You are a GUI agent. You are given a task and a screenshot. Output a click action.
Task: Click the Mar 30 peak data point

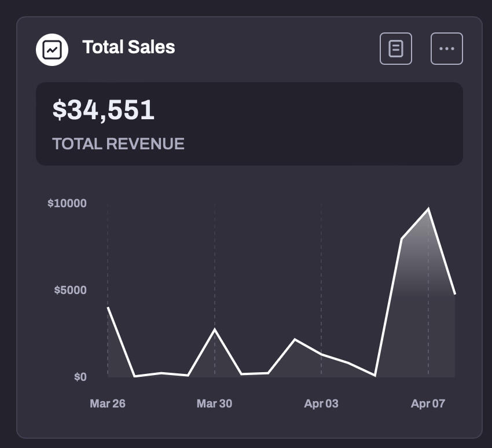pyautogui.click(x=215, y=329)
